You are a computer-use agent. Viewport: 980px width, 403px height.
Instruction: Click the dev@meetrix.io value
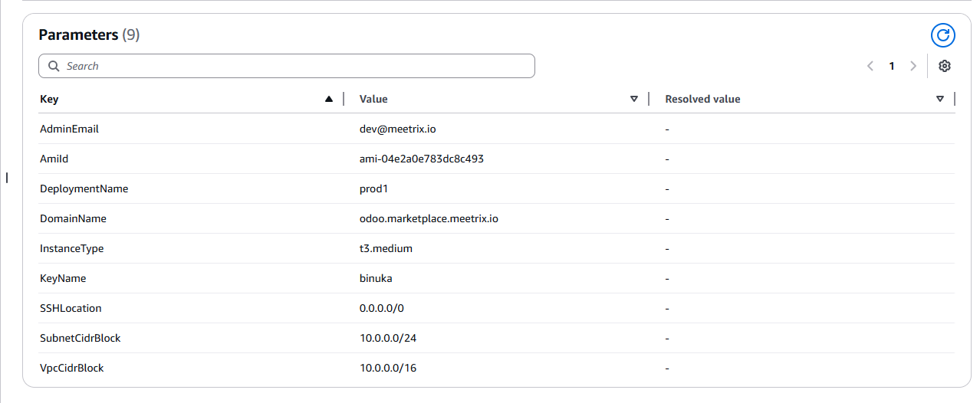397,129
